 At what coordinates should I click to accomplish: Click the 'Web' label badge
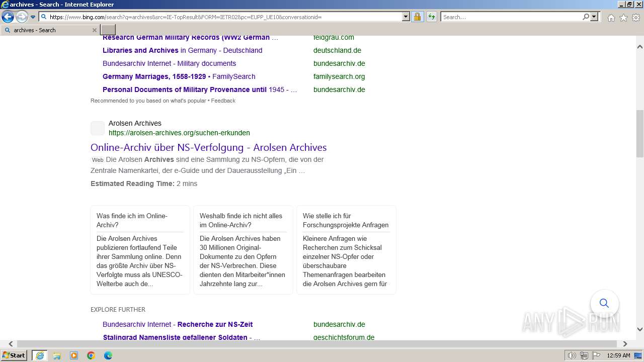coord(98,160)
